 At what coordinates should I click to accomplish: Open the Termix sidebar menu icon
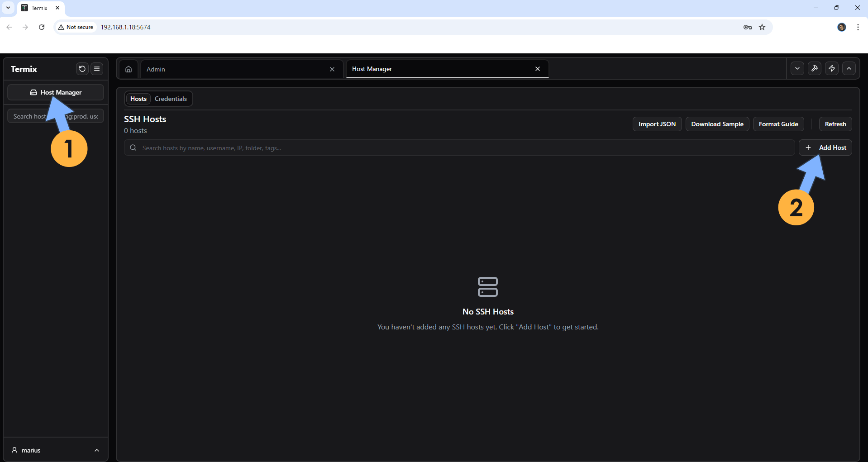97,69
